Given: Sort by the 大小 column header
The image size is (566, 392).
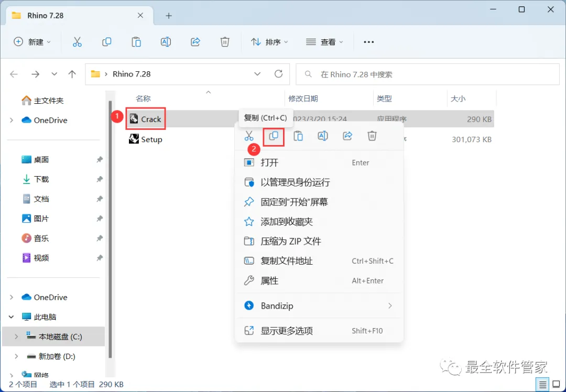Looking at the screenshot, I should pyautogui.click(x=458, y=99).
